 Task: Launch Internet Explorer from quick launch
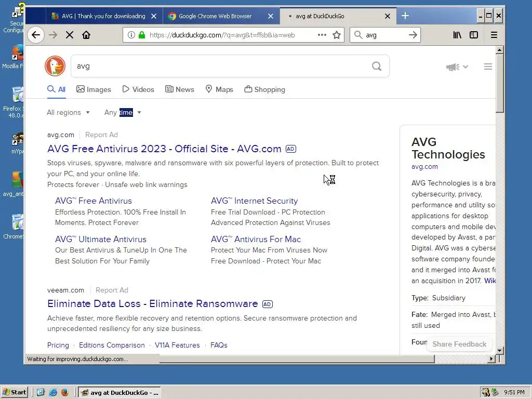coord(53,393)
